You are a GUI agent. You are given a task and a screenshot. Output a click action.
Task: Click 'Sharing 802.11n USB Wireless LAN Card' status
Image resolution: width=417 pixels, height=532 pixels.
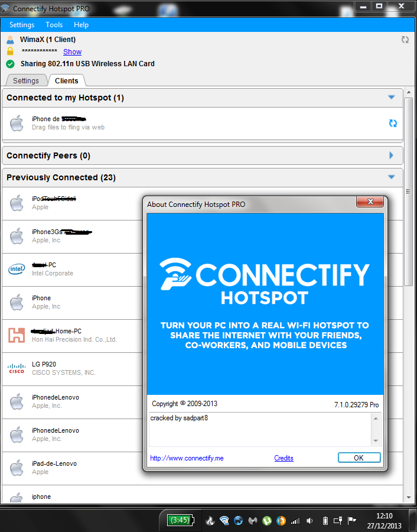pos(87,64)
